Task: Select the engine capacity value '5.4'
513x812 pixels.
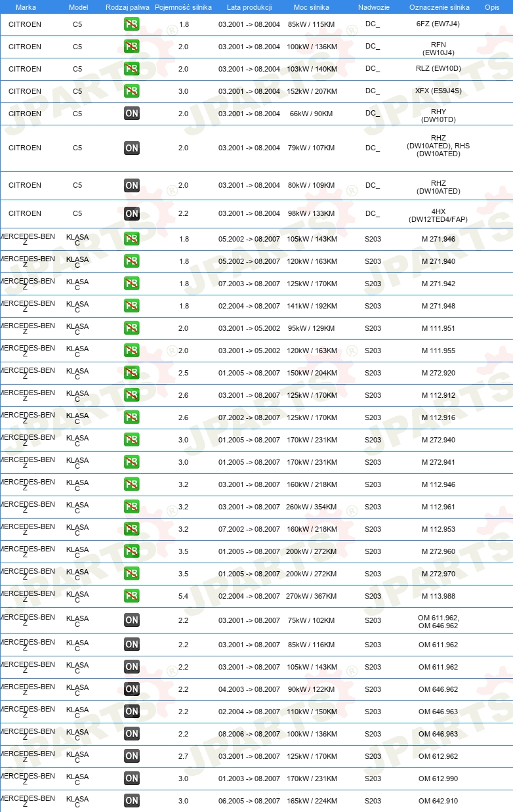Action: tap(184, 596)
